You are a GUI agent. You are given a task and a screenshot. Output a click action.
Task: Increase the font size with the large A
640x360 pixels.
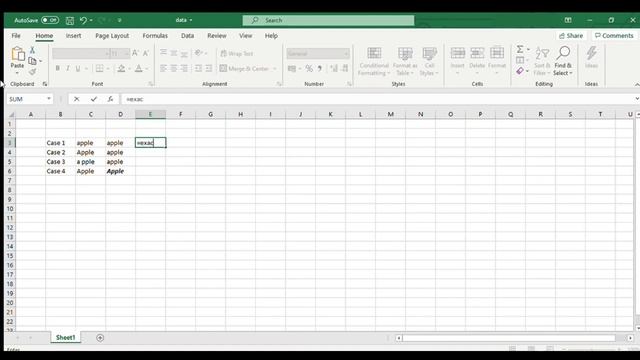[135, 53]
